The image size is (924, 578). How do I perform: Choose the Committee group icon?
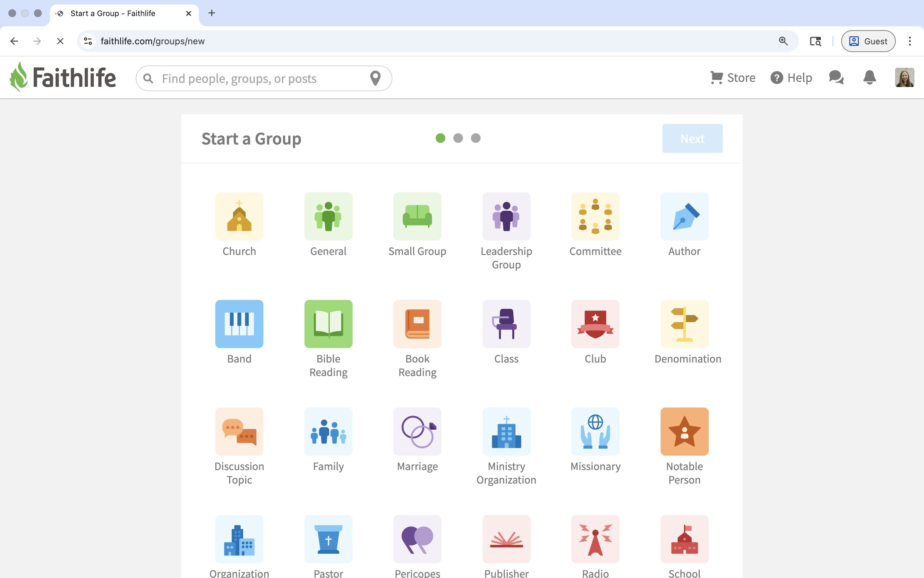595,216
